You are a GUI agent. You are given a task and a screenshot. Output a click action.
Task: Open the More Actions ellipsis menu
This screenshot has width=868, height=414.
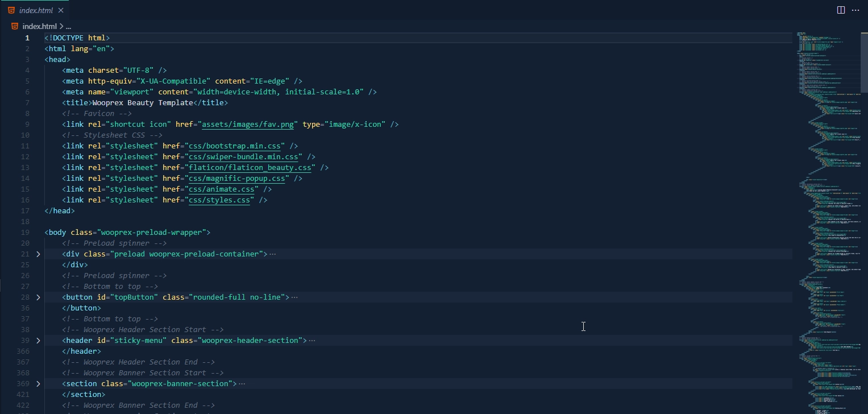[x=855, y=10]
